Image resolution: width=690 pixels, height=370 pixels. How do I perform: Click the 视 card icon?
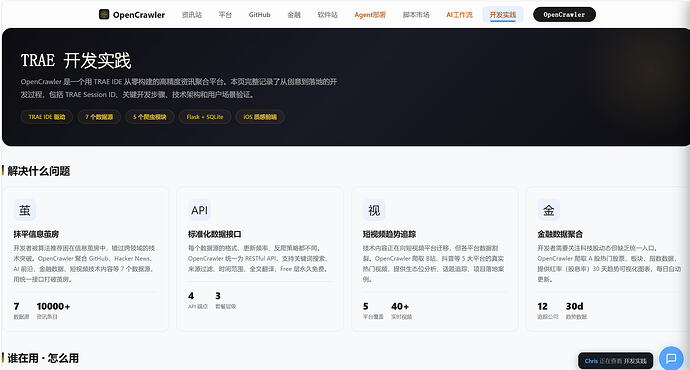(374, 210)
